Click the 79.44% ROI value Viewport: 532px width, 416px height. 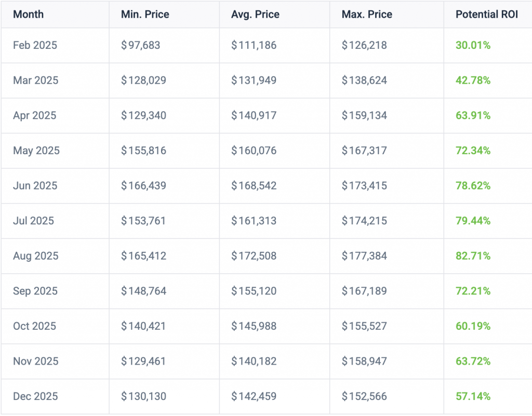[x=473, y=221]
